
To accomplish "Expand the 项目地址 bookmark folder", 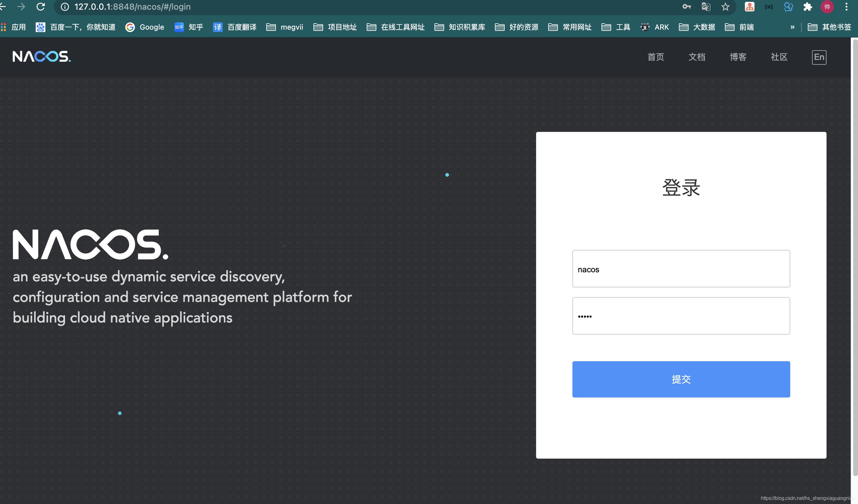I will (x=335, y=27).
